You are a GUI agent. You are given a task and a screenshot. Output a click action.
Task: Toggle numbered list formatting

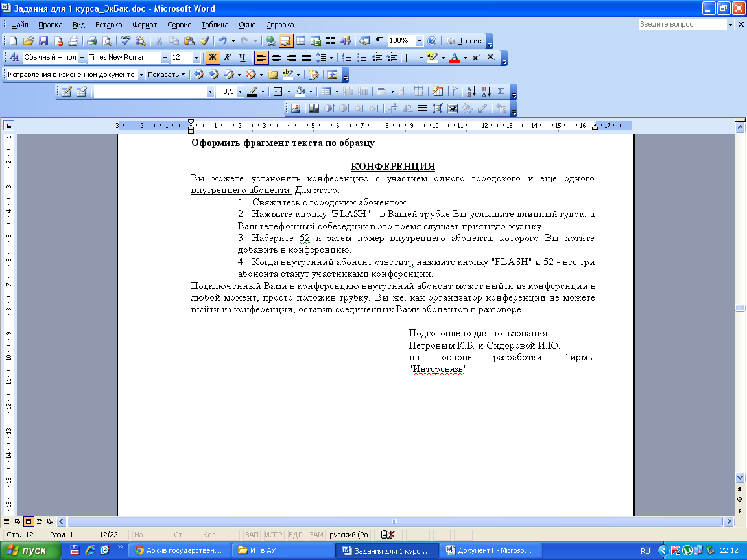(347, 58)
